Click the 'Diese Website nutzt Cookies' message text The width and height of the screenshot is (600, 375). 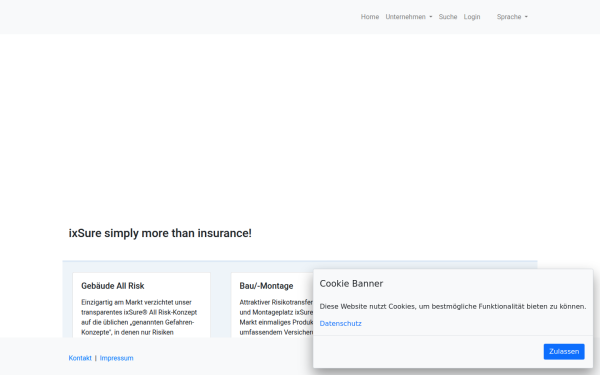coord(453,307)
